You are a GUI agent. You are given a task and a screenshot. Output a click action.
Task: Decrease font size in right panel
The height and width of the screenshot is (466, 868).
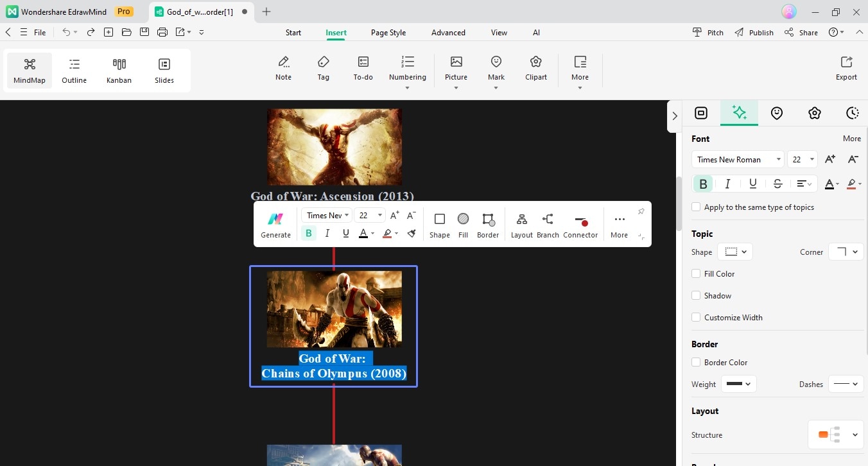(x=853, y=159)
